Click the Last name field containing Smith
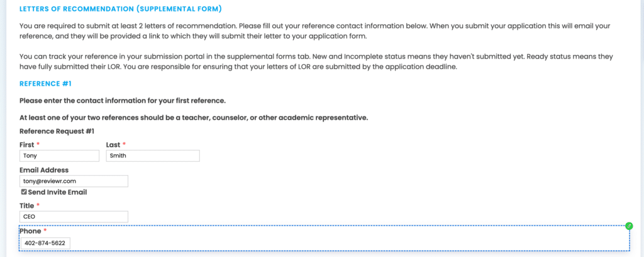 point(153,156)
